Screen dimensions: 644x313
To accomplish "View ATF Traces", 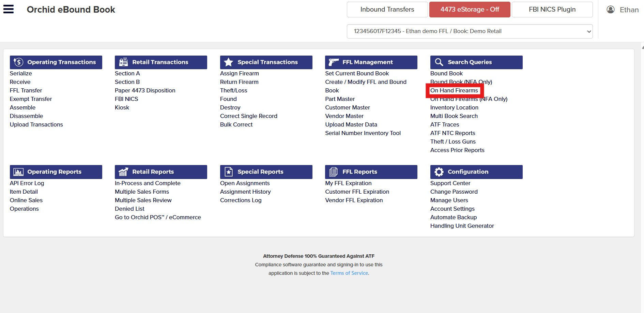I will coord(445,124).
